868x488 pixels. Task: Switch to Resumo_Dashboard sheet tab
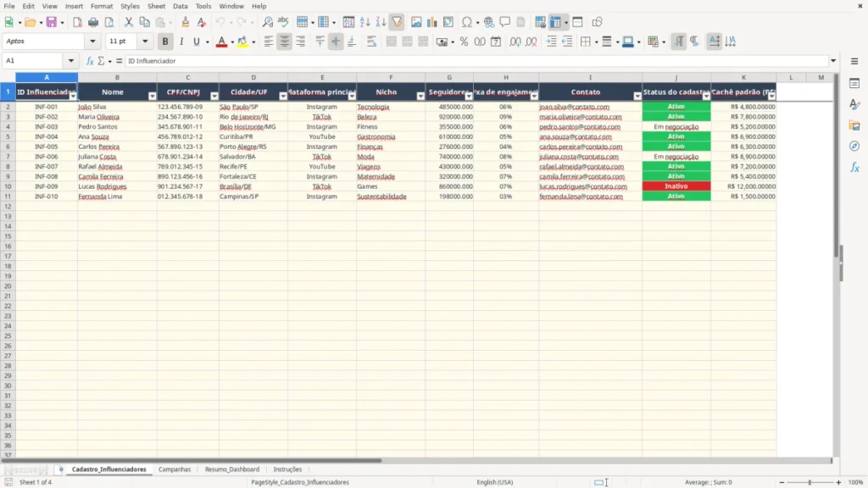[232, 469]
